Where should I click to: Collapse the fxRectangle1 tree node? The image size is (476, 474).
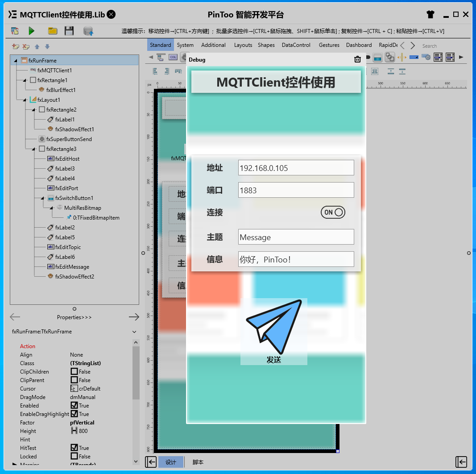coord(25,80)
